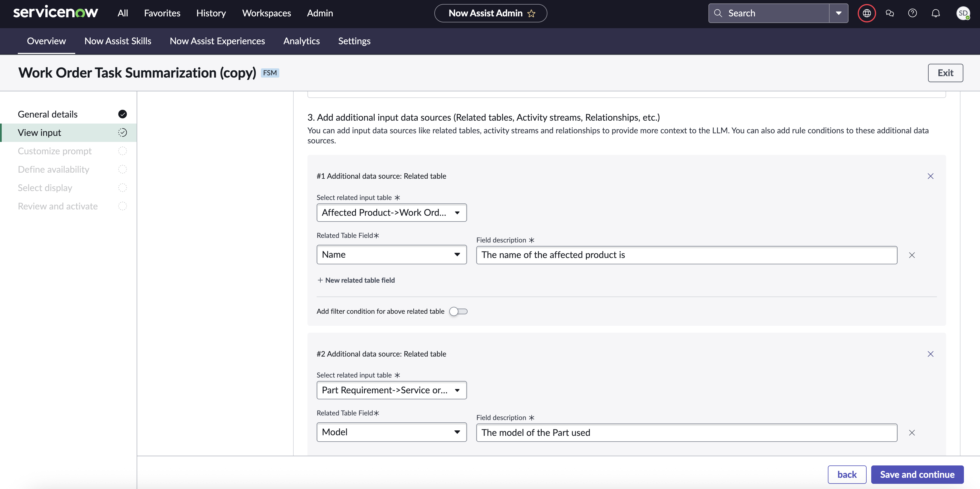This screenshot has width=980, height=489.
Task: Click the Now Assist Admin title pill
Action: pyautogui.click(x=490, y=13)
